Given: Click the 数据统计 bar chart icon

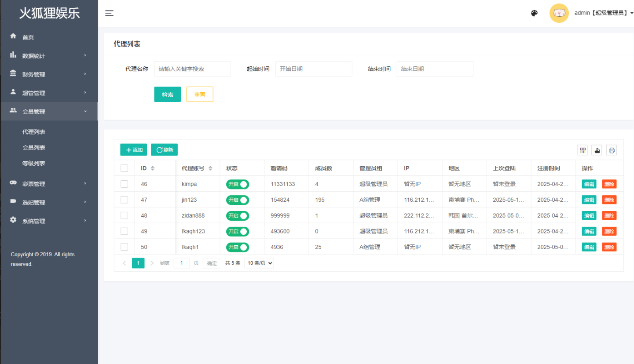Looking at the screenshot, I should click(13, 55).
